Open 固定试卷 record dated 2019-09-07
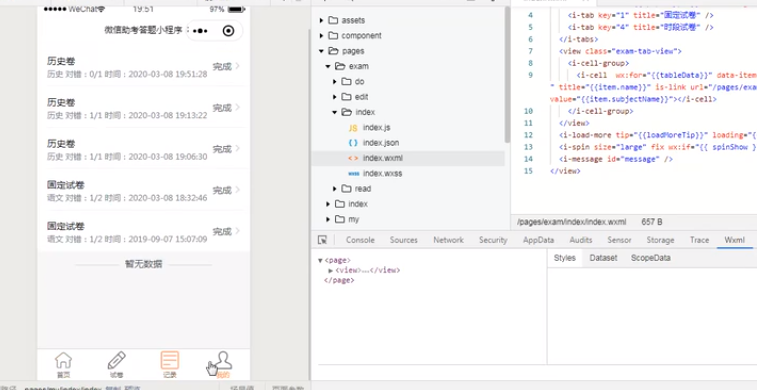This screenshot has width=757, height=390. [x=143, y=232]
